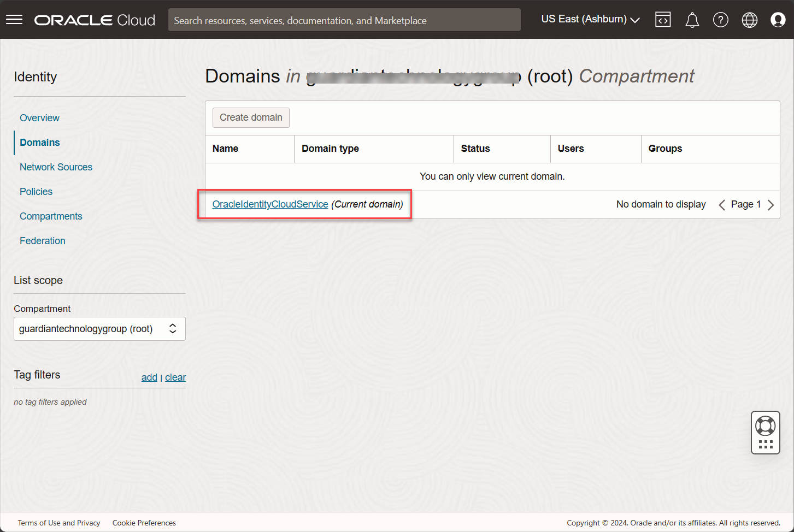Open the Compartment selector showing guardiantechnologygroup

99,328
